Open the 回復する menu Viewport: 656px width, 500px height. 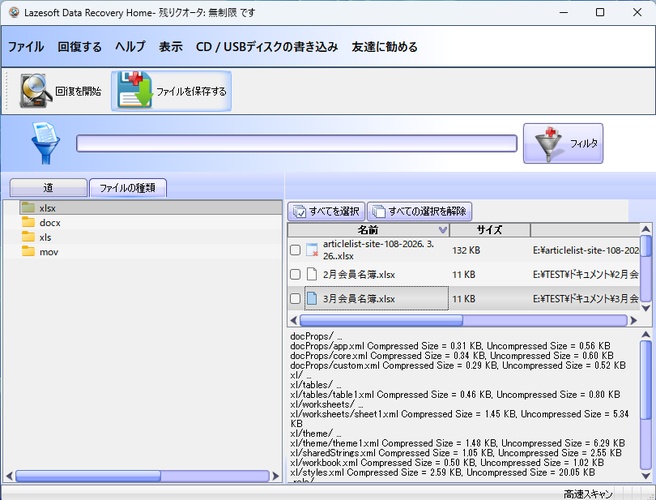(x=79, y=46)
